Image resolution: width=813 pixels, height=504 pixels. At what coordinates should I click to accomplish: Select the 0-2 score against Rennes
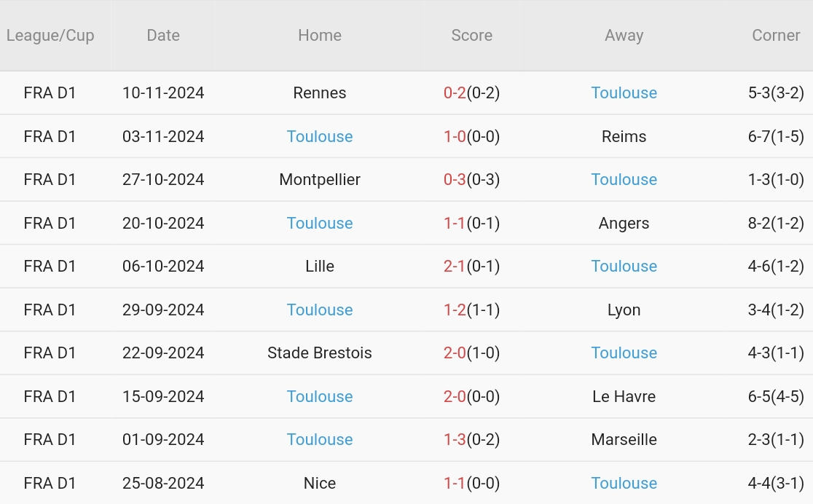pos(455,92)
